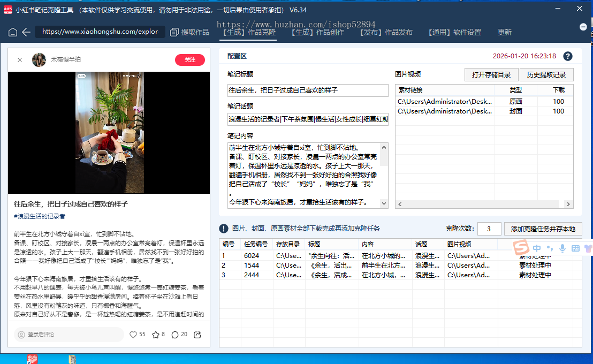Open the #浪漫生活的记录者 hashtag link
This screenshot has width=593, height=364.
pos(39,216)
